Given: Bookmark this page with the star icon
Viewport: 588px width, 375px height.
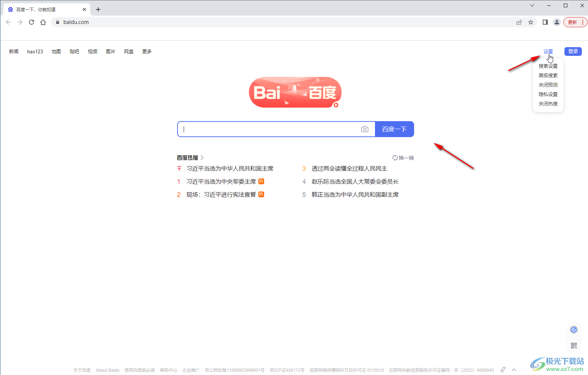Looking at the screenshot, I should click(x=531, y=22).
